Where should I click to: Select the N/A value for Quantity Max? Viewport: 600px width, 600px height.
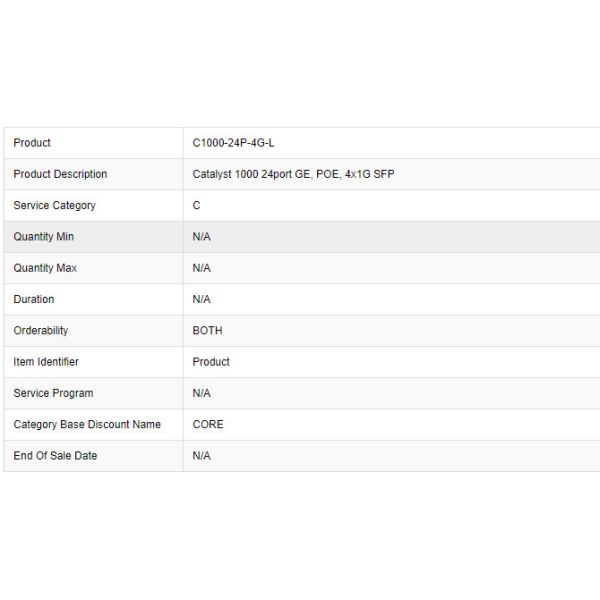(202, 268)
